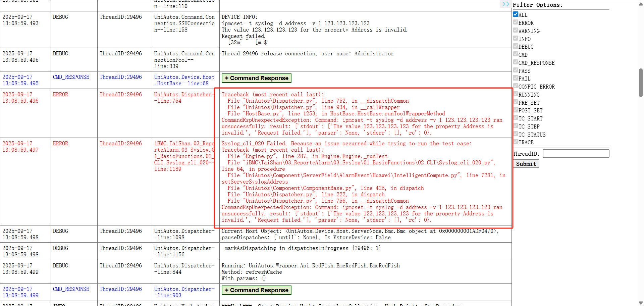Toggle the TC_STEP filter checkbox
644x306 pixels.
[516, 126]
